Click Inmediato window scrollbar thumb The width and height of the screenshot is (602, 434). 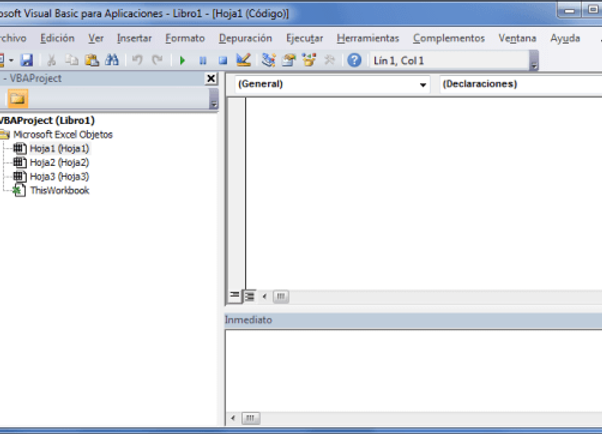coord(250,418)
